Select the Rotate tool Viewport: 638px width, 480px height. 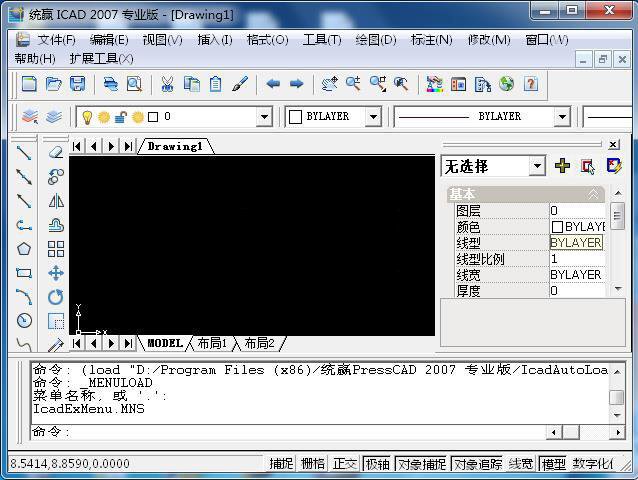(x=56, y=297)
